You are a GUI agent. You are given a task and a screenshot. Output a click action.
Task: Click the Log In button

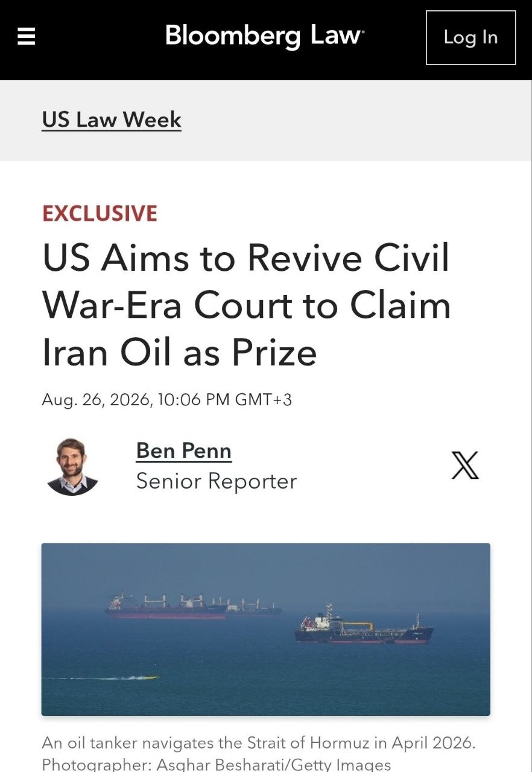[470, 37]
